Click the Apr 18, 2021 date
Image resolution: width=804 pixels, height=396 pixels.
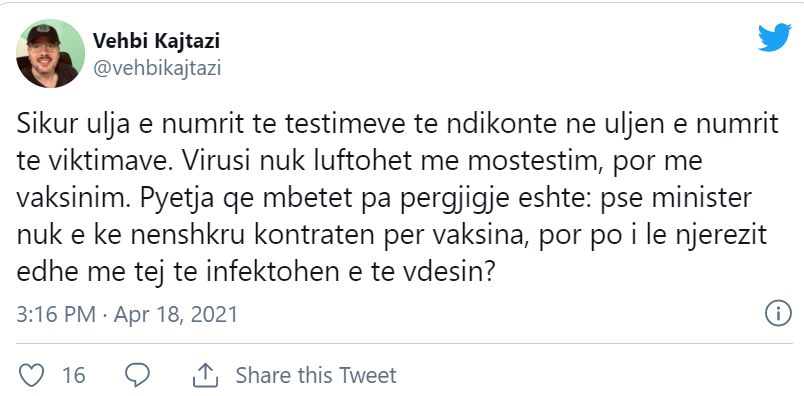[x=176, y=314]
